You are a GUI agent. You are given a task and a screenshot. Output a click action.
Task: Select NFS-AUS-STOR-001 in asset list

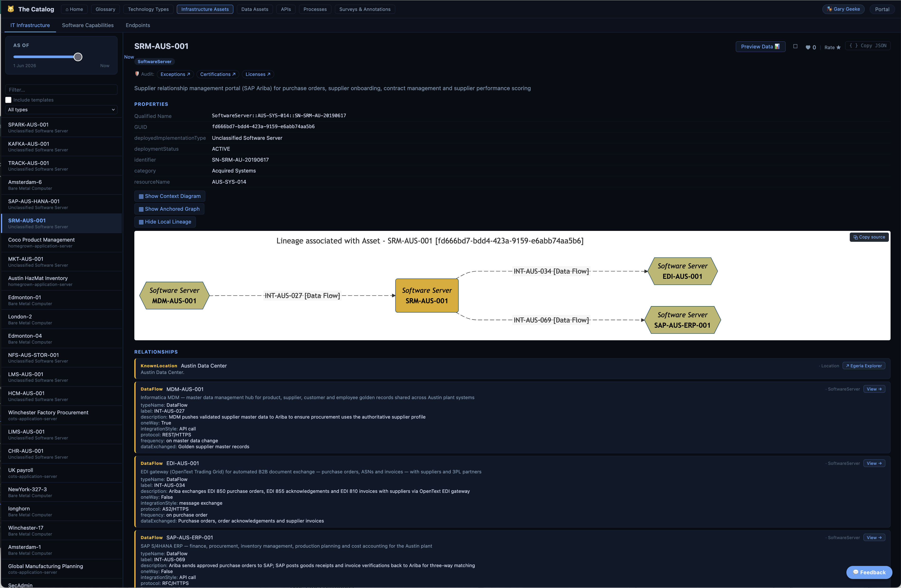tap(61, 358)
